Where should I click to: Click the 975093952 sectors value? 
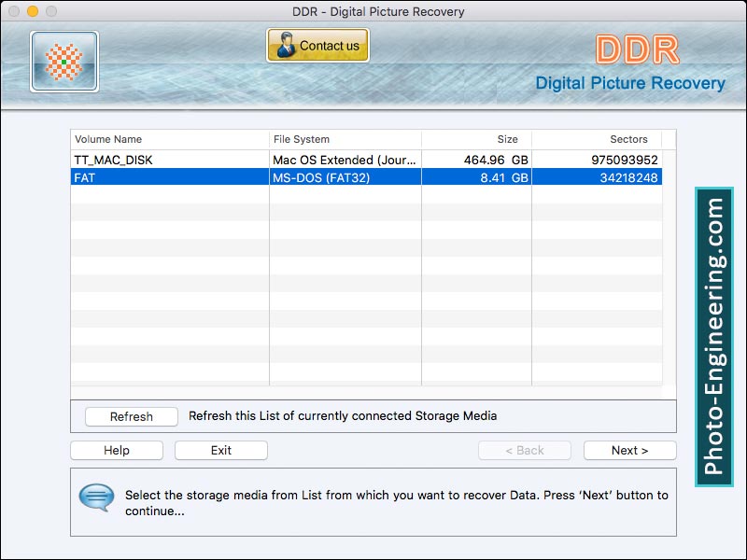tap(627, 160)
